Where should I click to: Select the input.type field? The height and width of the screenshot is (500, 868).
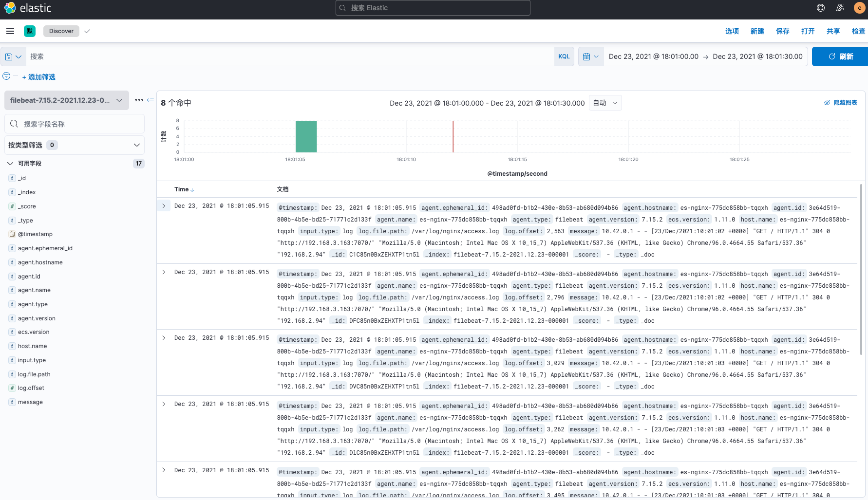pos(32,360)
